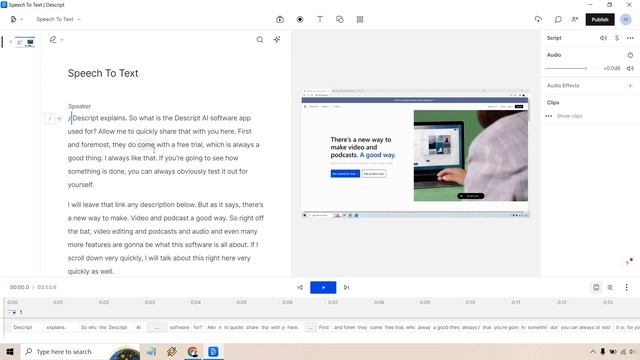640x360 pixels.
Task: Open the AI actions sparkle icon
Action: (277, 40)
